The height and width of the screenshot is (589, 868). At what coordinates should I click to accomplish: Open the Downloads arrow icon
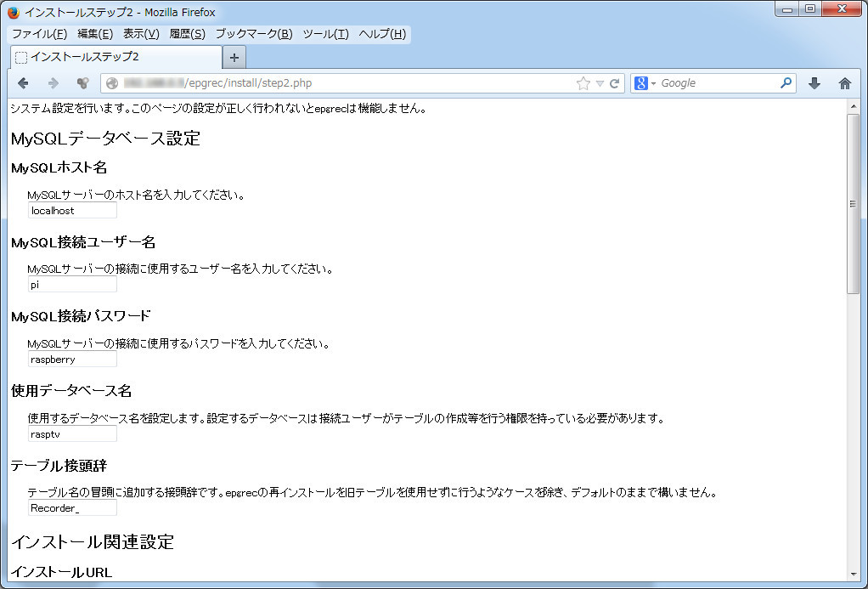click(x=814, y=83)
